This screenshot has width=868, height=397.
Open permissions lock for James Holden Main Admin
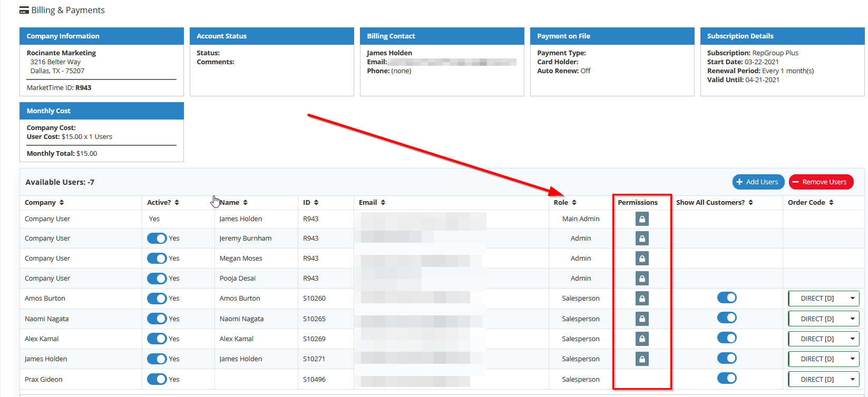[x=641, y=219]
